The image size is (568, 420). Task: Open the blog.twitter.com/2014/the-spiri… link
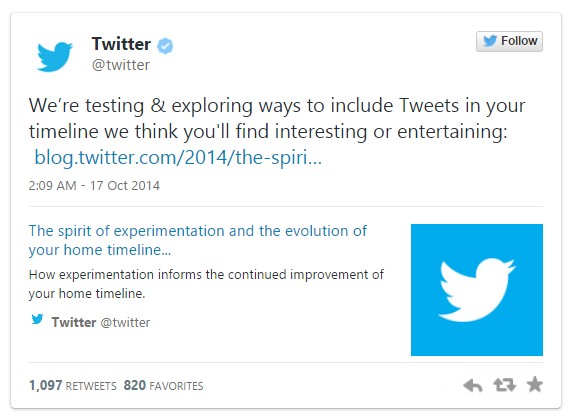point(178,158)
